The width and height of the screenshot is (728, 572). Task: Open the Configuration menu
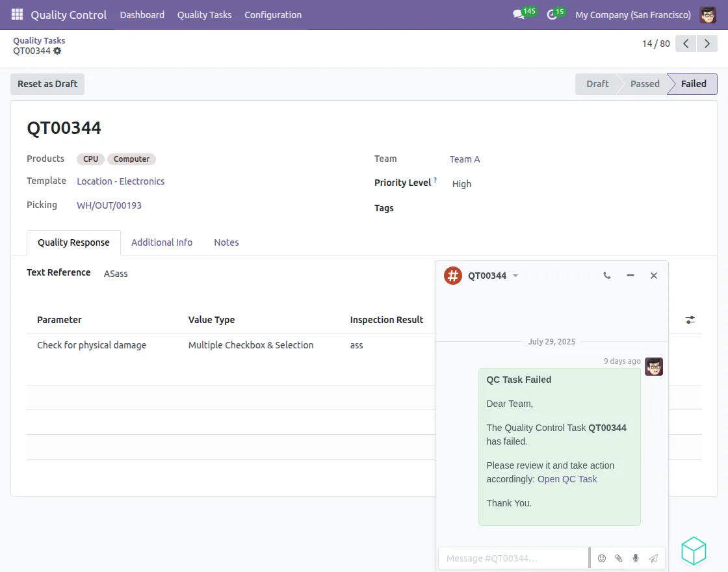point(273,14)
